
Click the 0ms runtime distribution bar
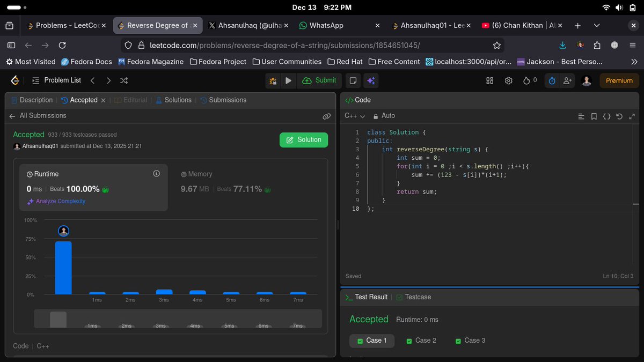(63, 268)
